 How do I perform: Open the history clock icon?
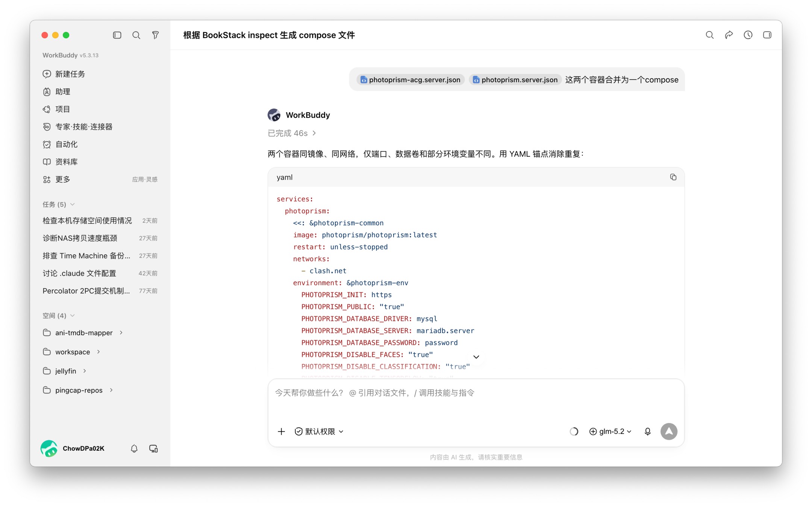[x=748, y=35]
